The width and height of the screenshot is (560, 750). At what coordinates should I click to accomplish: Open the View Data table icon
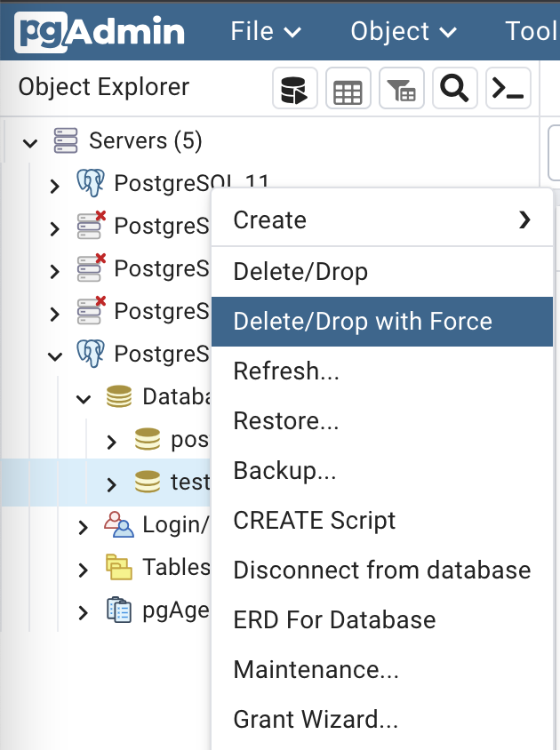[x=348, y=89]
